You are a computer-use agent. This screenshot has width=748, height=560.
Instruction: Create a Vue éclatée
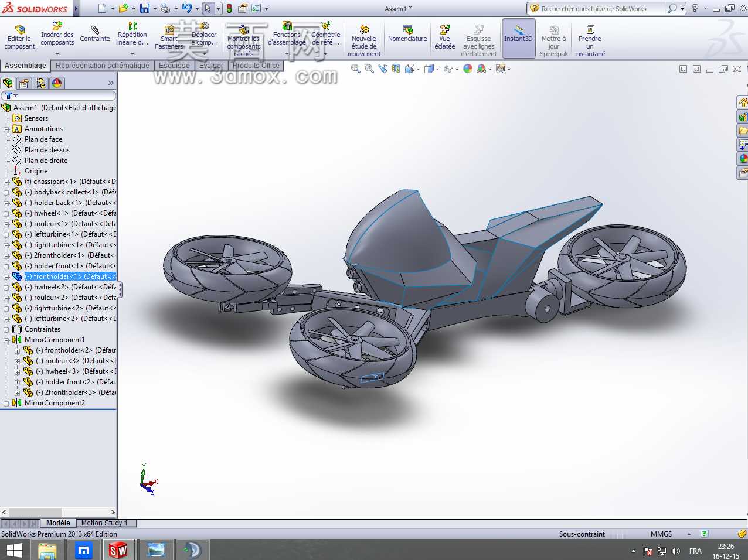pyautogui.click(x=444, y=37)
